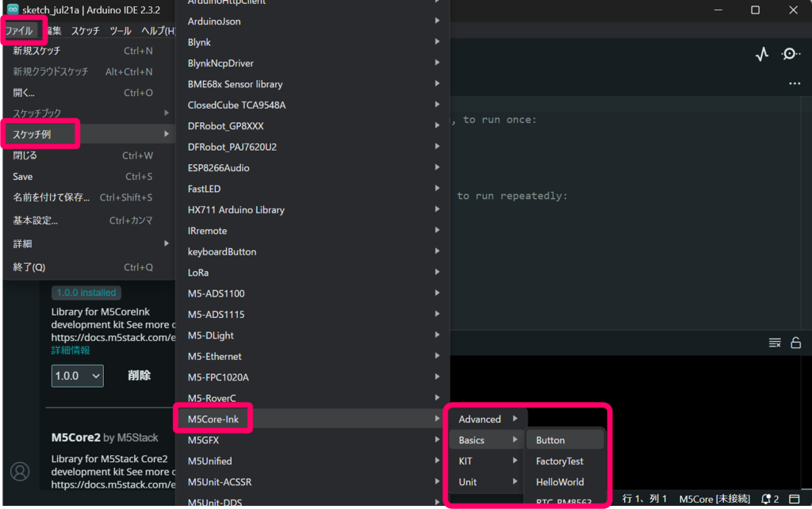Image resolution: width=812 pixels, height=509 pixels.
Task: Open keyboardButton examples submenu
Action: (312, 251)
